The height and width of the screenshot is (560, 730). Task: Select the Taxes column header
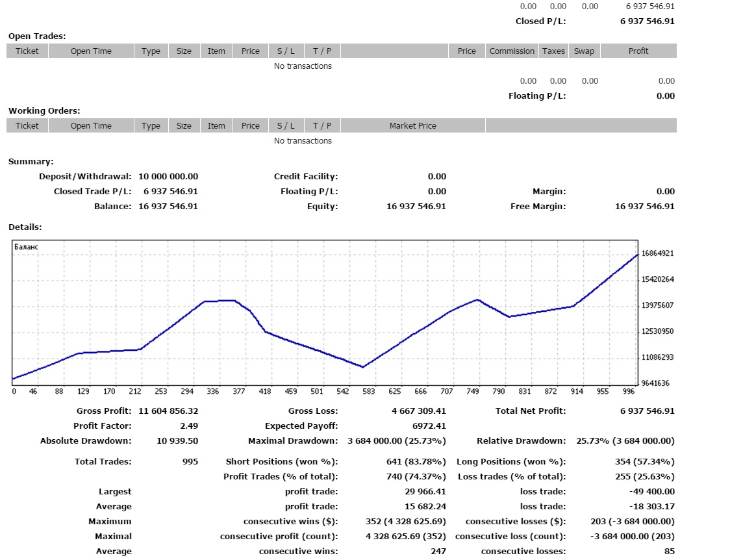553,51
